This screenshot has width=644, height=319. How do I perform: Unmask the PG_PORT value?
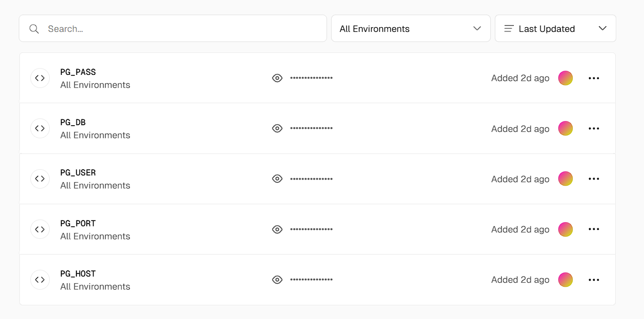[277, 229]
